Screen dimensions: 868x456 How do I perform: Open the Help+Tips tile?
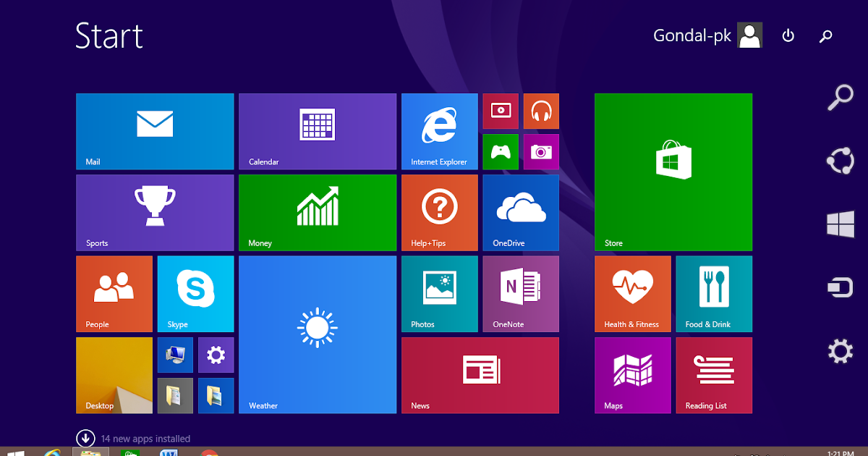point(440,213)
